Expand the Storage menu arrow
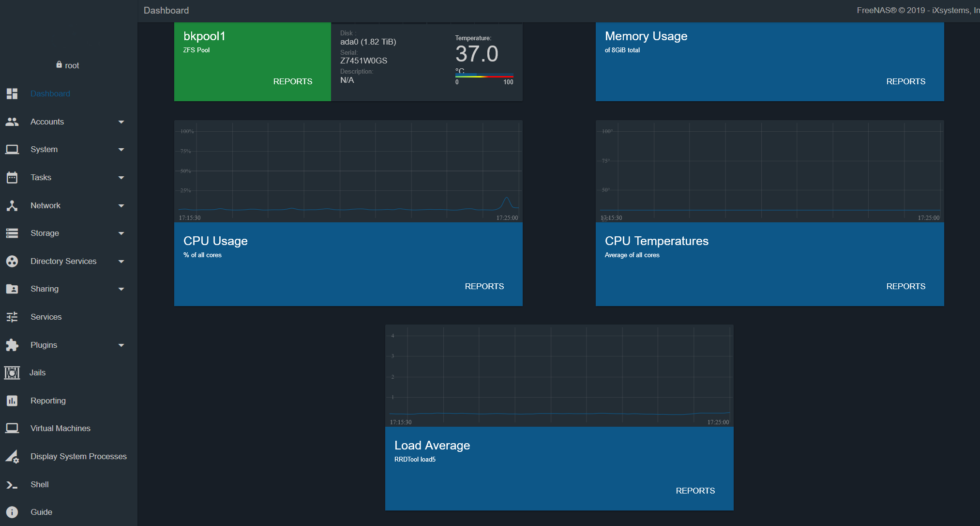The width and height of the screenshot is (980, 526). [x=121, y=233]
